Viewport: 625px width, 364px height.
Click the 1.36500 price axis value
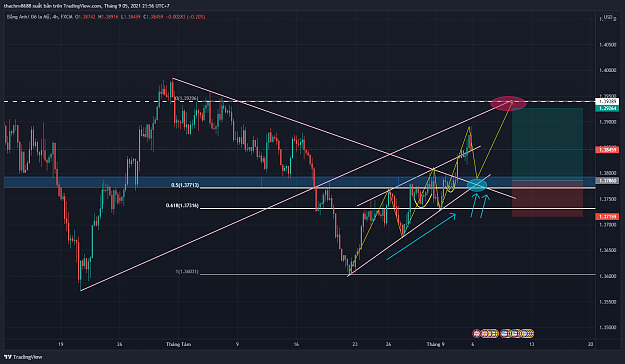607,250
